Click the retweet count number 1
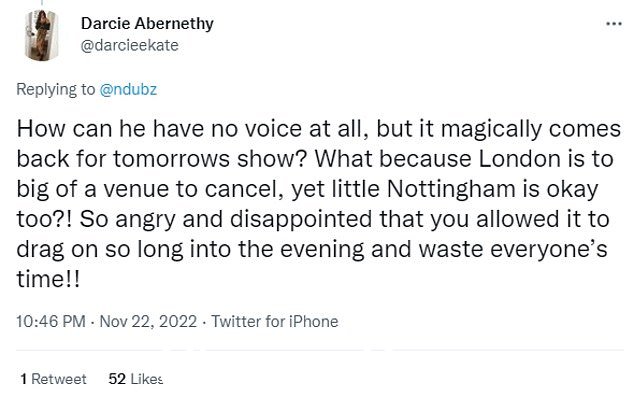This screenshot has height=397, width=634. (24, 379)
